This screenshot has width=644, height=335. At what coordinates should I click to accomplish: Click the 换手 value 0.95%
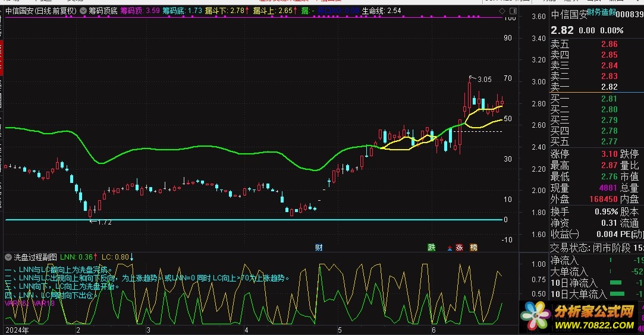pyautogui.click(x=606, y=211)
